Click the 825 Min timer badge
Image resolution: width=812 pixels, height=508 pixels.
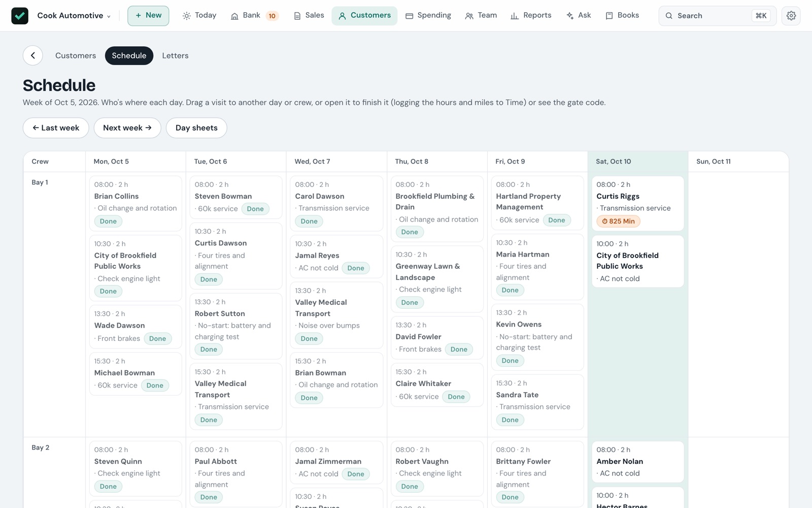(x=618, y=221)
